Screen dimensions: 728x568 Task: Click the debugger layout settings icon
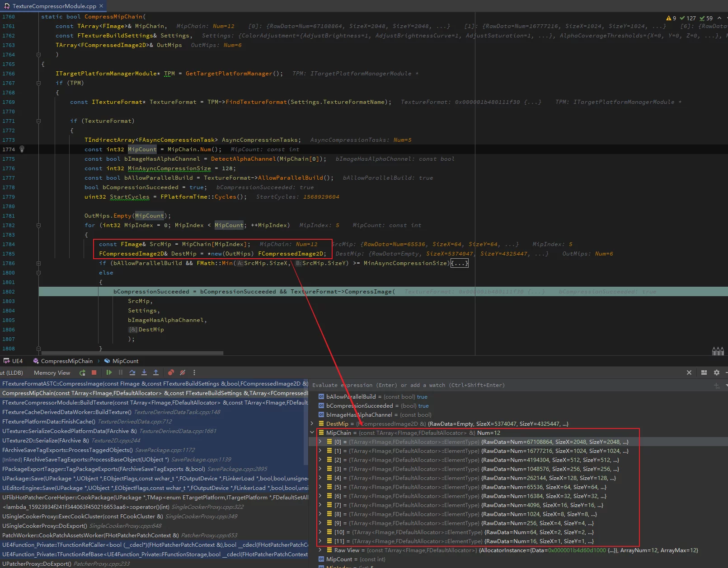click(x=704, y=372)
